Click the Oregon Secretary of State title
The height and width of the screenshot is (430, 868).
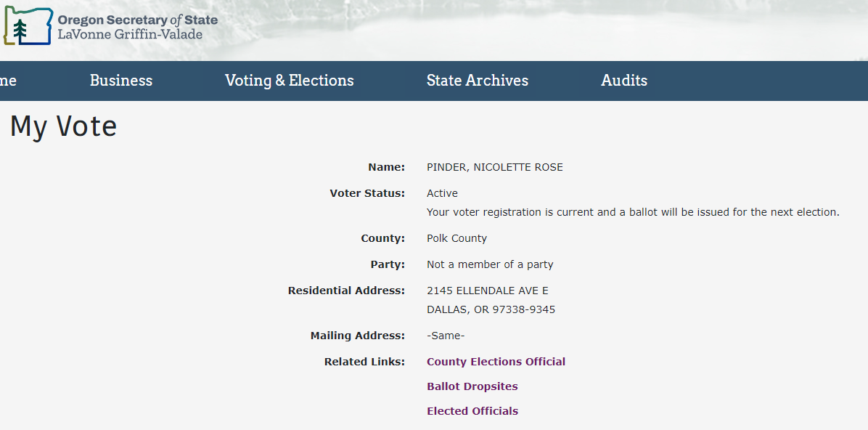(x=137, y=20)
